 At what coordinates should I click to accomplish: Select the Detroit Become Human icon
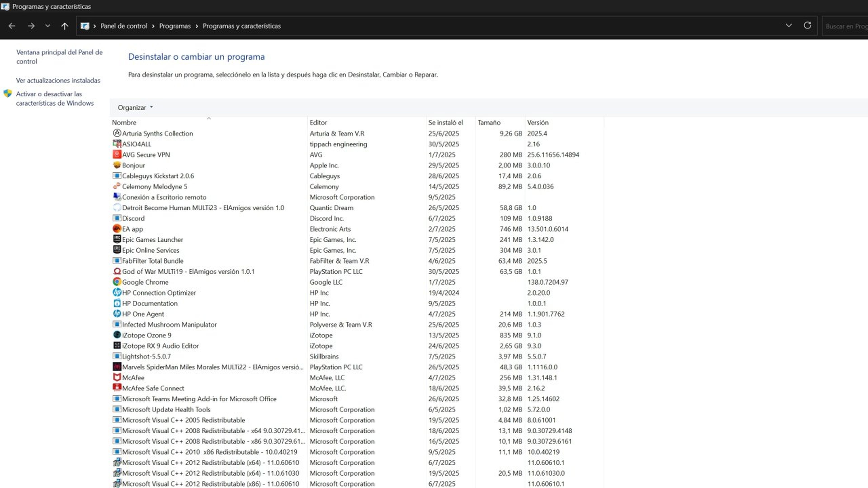[x=117, y=207]
